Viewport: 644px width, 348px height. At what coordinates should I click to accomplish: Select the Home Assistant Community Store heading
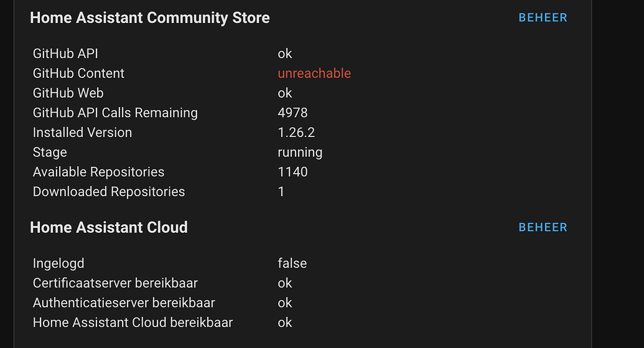coord(150,17)
